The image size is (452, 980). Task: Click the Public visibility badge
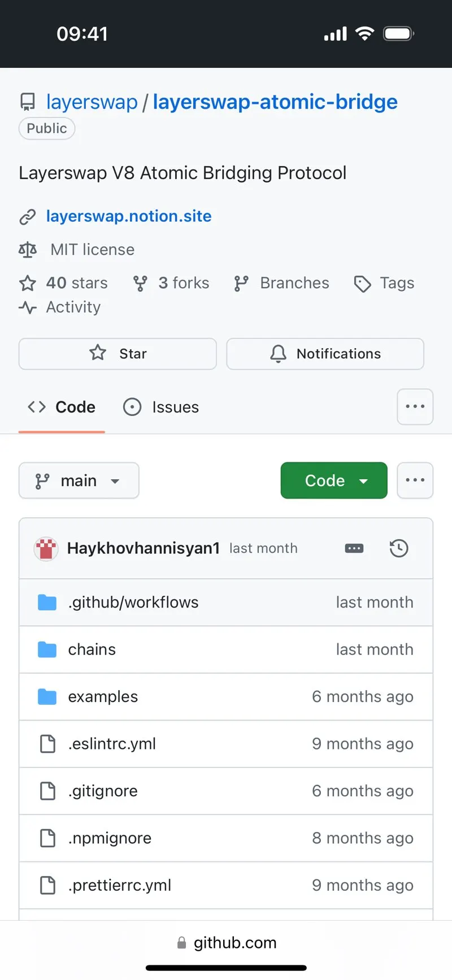47,128
